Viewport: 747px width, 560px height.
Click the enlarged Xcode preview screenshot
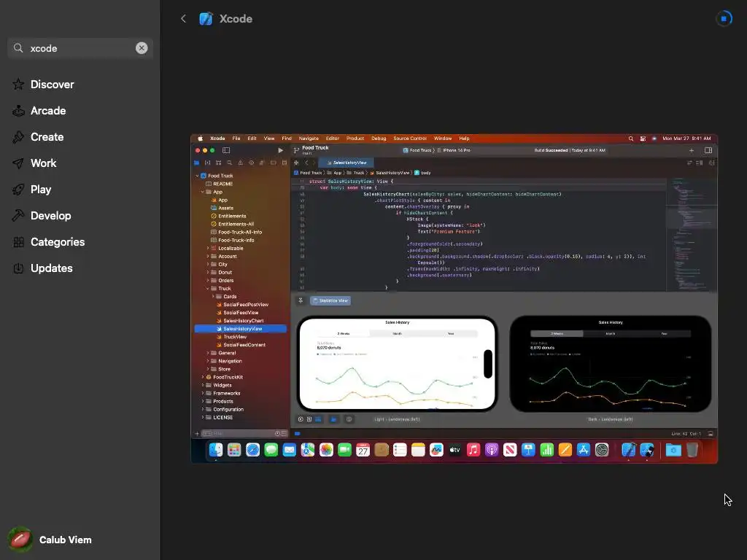pos(454,298)
